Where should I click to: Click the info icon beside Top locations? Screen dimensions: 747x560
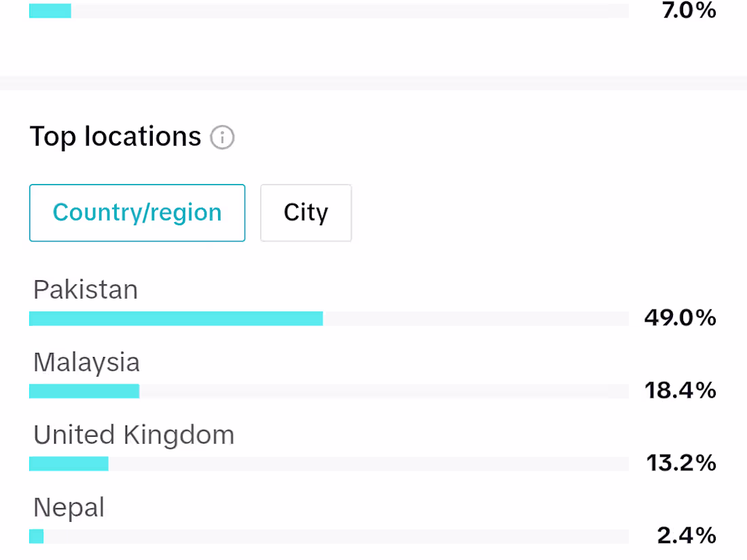pos(222,138)
